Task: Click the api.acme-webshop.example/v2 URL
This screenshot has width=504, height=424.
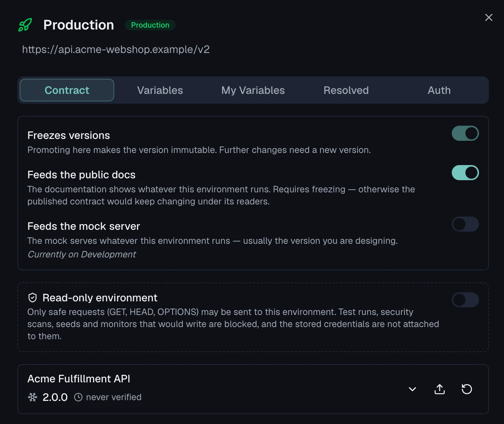Action: point(116,50)
